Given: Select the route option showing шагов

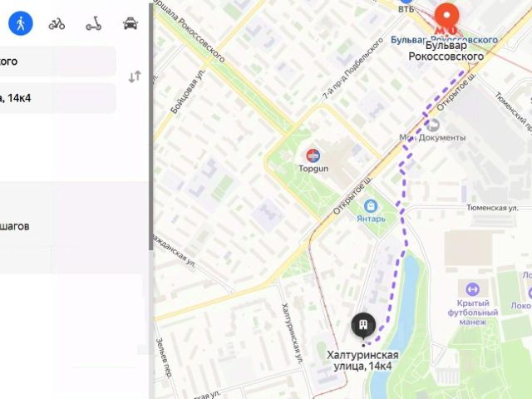Looking at the screenshot, I should [x=74, y=227].
